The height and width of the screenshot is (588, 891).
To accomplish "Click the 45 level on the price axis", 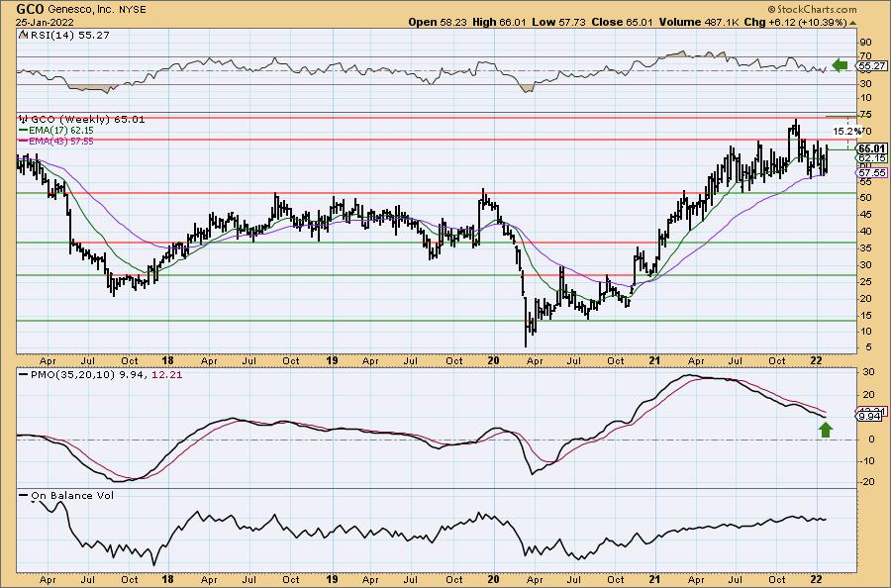I will click(x=865, y=214).
